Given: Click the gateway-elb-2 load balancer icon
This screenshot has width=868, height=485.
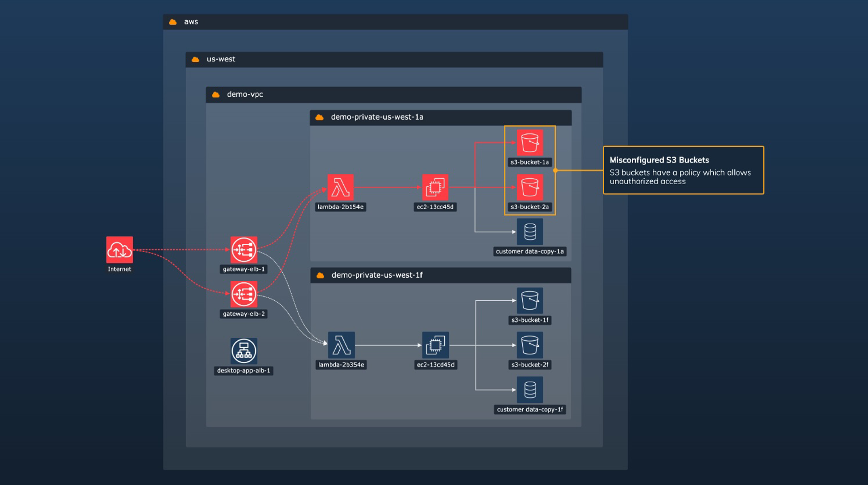Looking at the screenshot, I should (x=244, y=294).
